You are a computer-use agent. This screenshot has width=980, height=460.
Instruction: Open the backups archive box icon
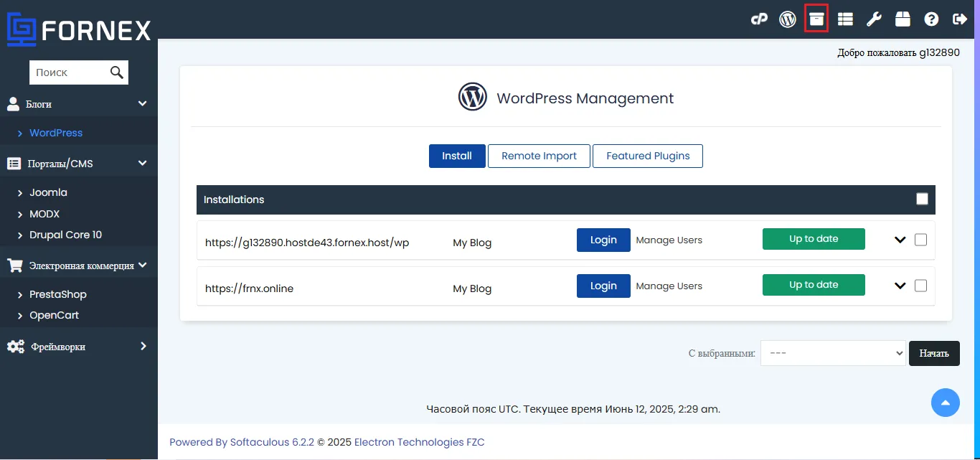click(x=816, y=19)
